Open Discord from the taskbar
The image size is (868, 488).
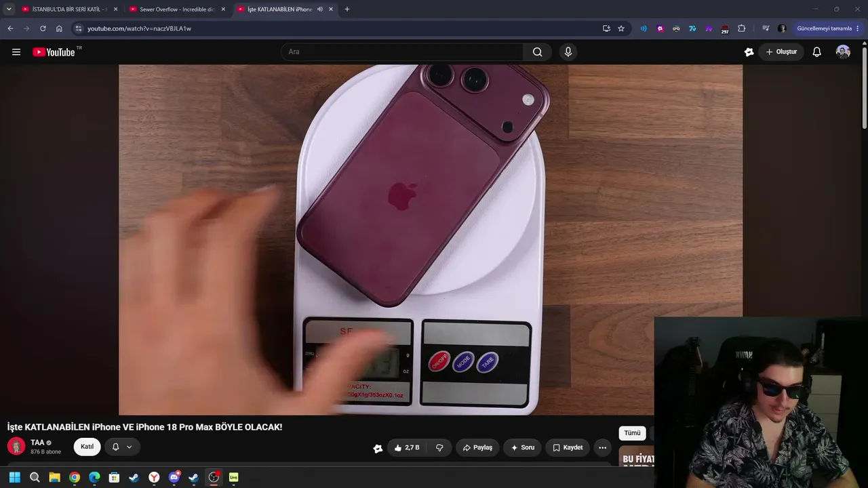[174, 477]
